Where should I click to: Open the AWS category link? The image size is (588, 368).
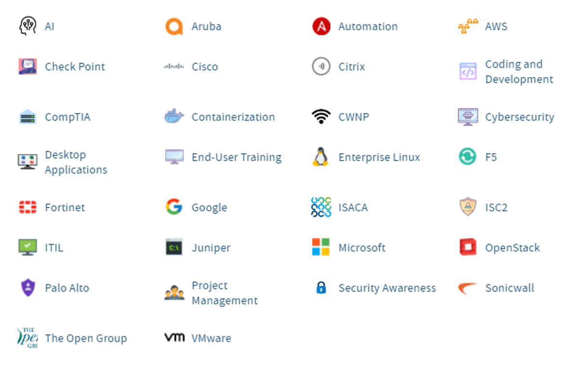[496, 26]
